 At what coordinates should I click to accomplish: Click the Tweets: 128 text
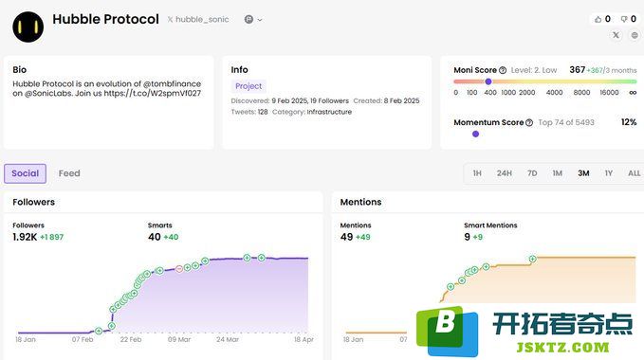pos(249,112)
